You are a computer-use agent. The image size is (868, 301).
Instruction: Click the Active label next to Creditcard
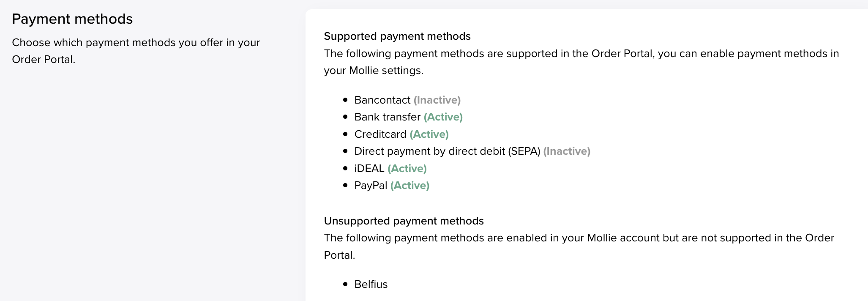[429, 134]
